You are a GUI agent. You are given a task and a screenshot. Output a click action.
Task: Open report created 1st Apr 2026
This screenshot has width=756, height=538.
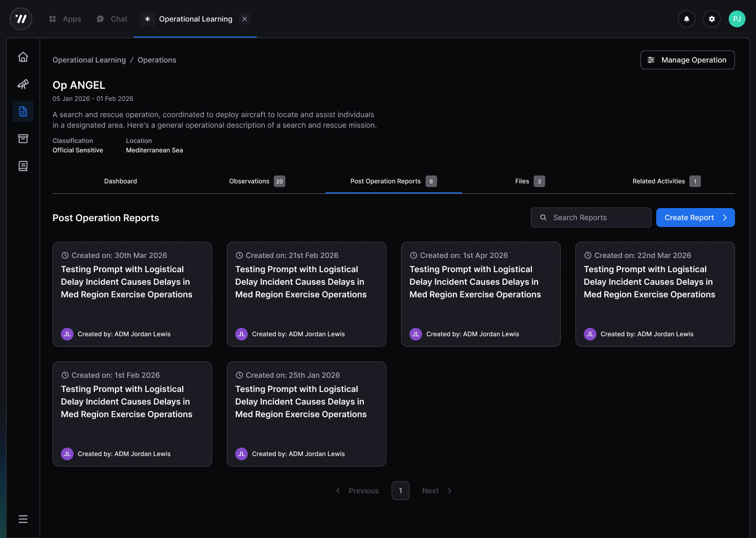pyautogui.click(x=481, y=294)
